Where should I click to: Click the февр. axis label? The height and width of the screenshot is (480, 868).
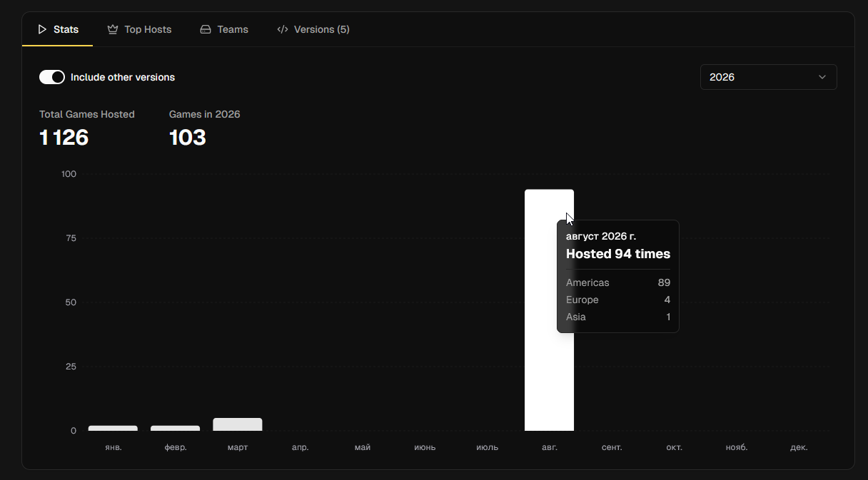[x=176, y=447]
